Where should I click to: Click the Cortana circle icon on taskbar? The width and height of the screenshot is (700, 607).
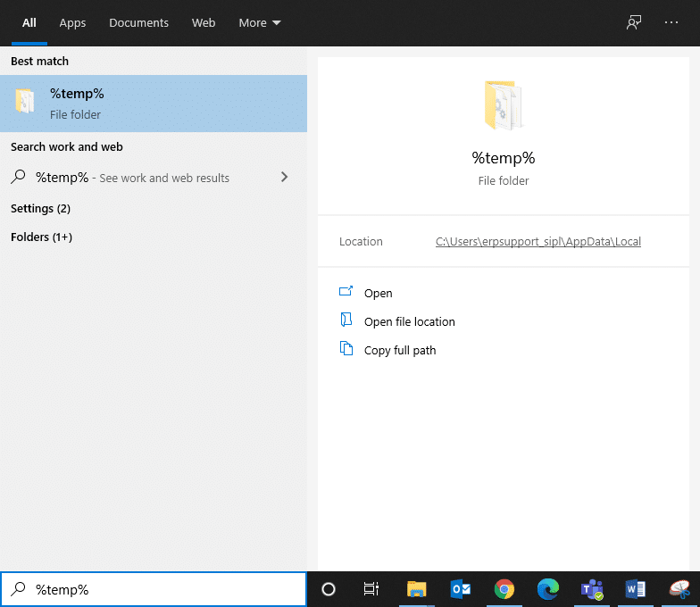(x=329, y=589)
